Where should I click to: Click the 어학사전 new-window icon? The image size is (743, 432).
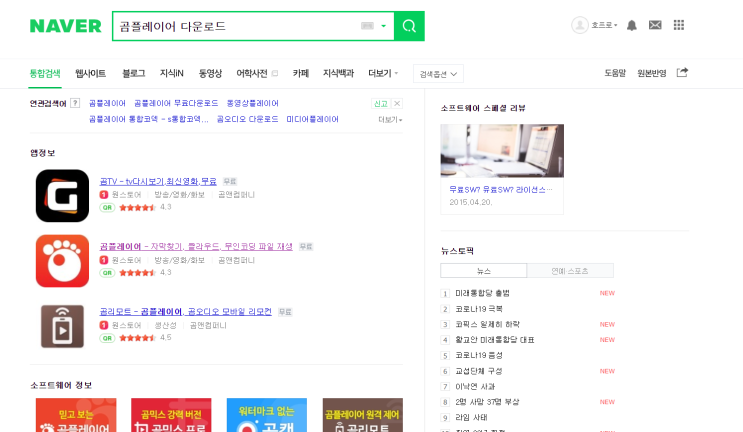275,73
